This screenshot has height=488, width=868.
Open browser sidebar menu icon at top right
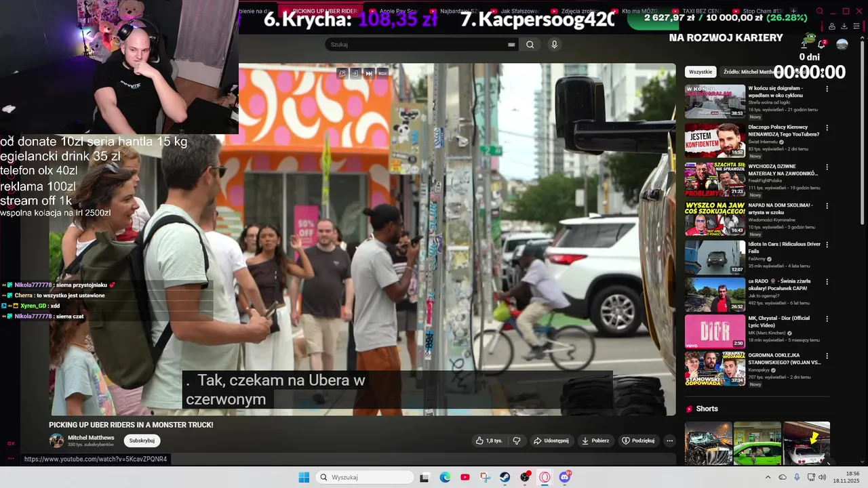pos(856,26)
